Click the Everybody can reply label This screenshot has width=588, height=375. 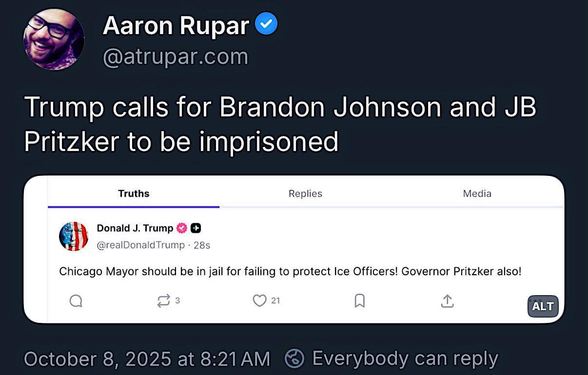pyautogui.click(x=405, y=359)
